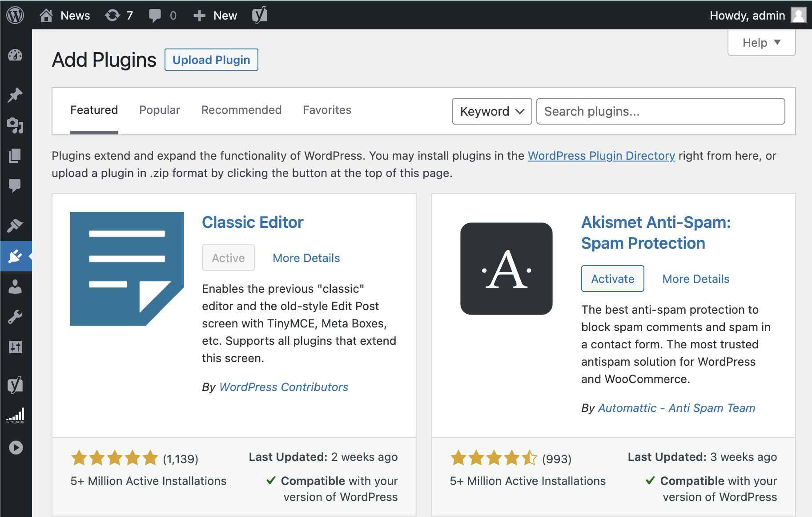
Task: Open Media library icon in sidebar
Action: click(x=15, y=126)
